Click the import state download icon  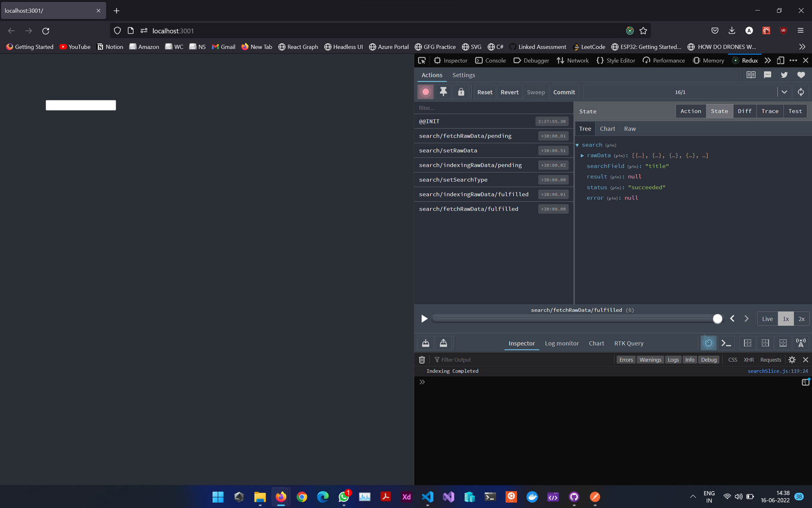[x=425, y=343]
